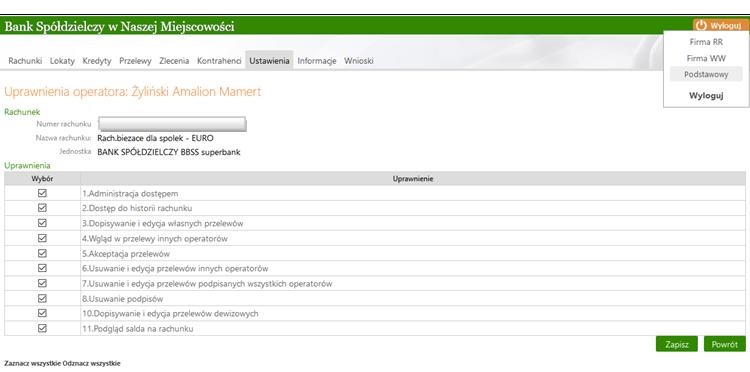Click the Odznacz wszystkie link

tap(91, 363)
